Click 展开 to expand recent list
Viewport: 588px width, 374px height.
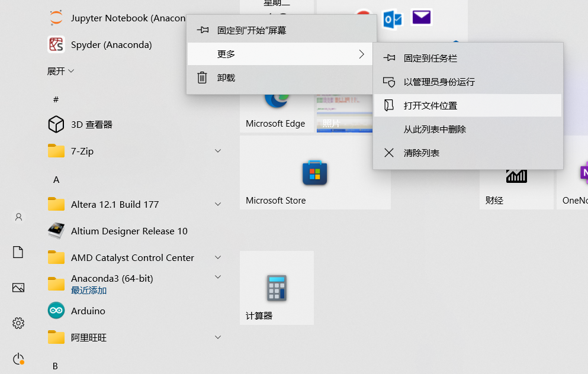[x=60, y=71]
